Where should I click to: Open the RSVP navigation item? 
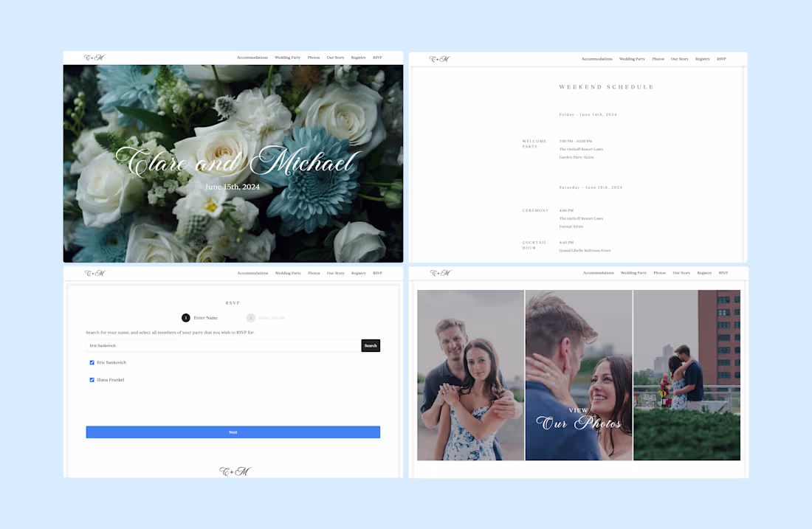[x=377, y=57]
